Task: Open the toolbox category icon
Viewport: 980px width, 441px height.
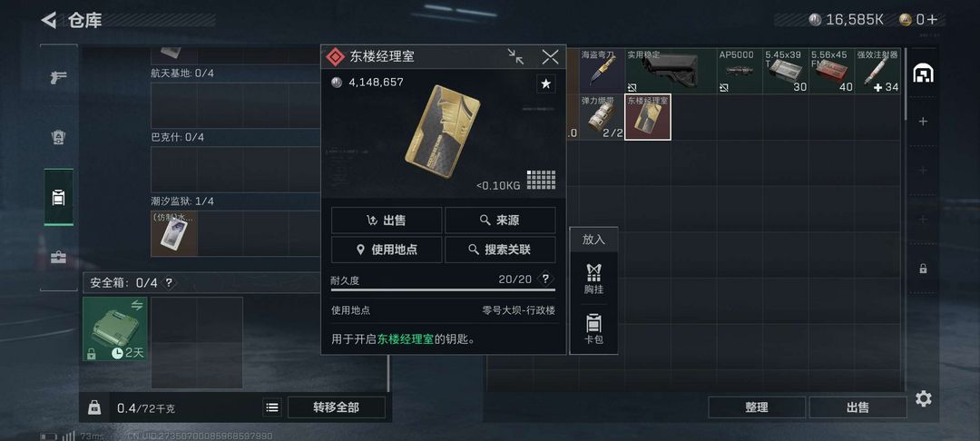Action: (59, 258)
